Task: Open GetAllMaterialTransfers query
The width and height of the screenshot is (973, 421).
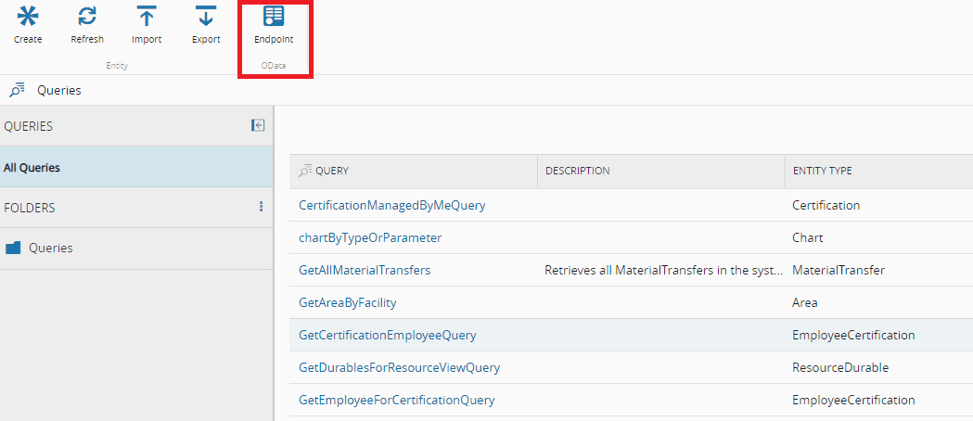Action: [365, 270]
